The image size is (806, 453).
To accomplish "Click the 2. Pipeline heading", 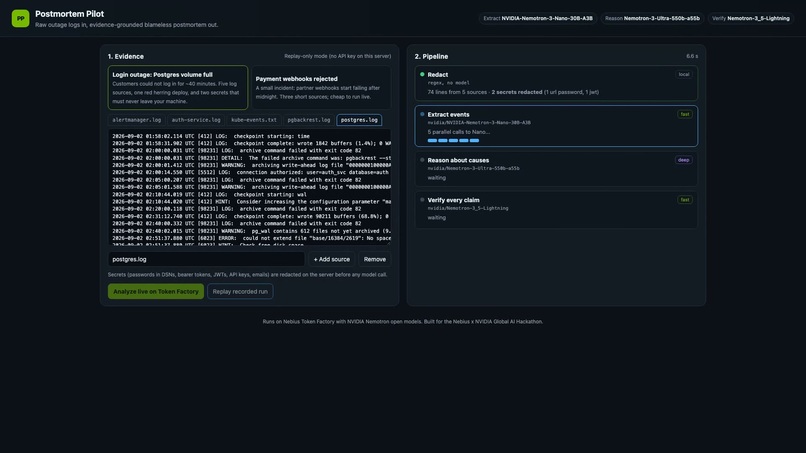I will click(431, 57).
